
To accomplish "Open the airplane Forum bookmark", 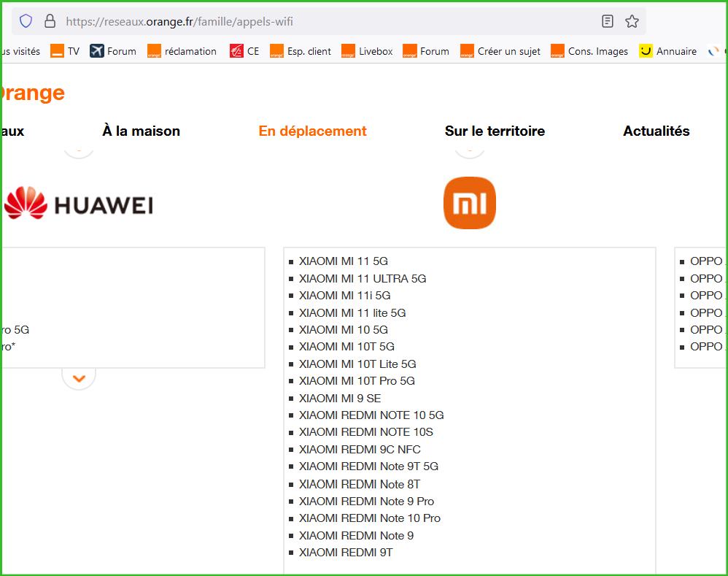I will point(113,51).
